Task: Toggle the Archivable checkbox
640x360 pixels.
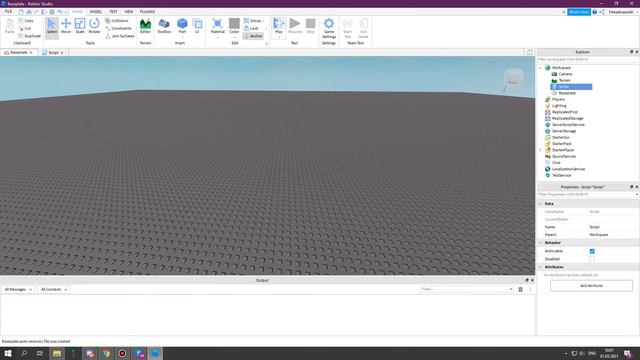Action: pyautogui.click(x=592, y=251)
